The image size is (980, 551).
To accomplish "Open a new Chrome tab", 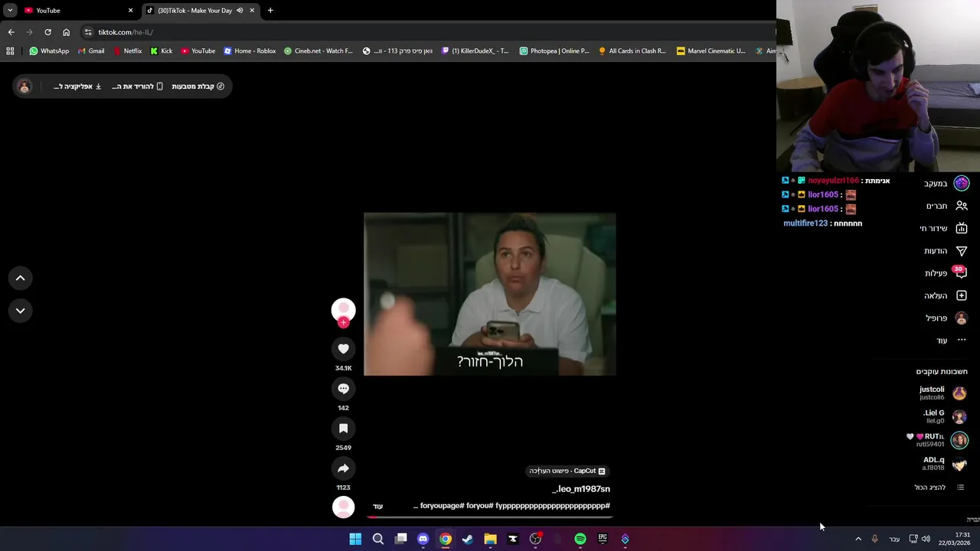I will click(270, 11).
